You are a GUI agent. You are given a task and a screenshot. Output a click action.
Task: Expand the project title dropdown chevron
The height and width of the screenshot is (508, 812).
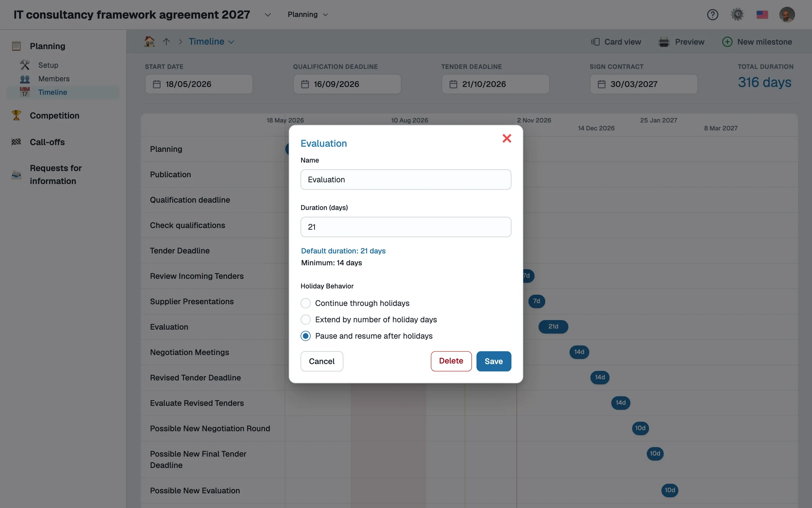click(x=267, y=15)
